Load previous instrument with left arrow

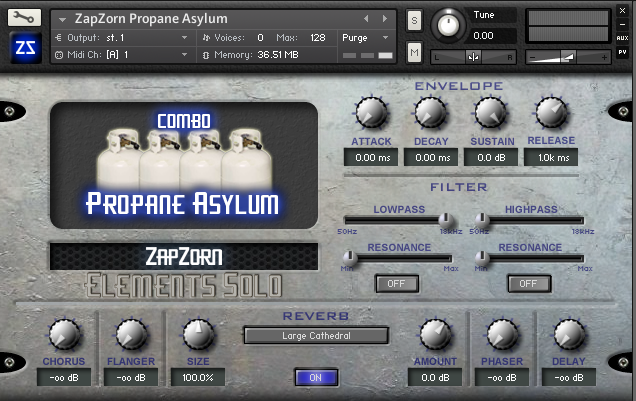tap(366, 19)
